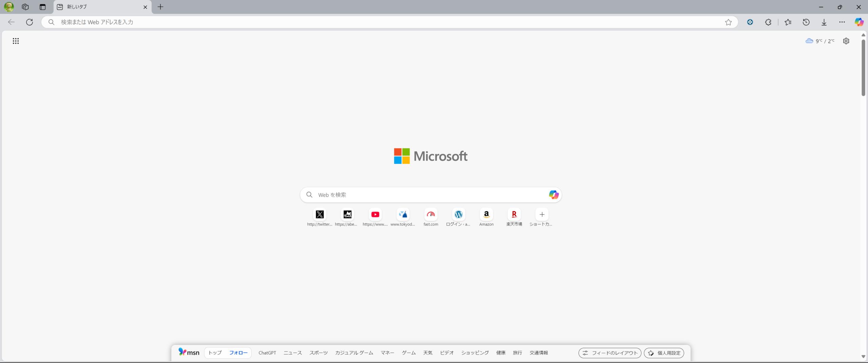Click the Microsoft logo
The image size is (868, 363).
click(431, 156)
